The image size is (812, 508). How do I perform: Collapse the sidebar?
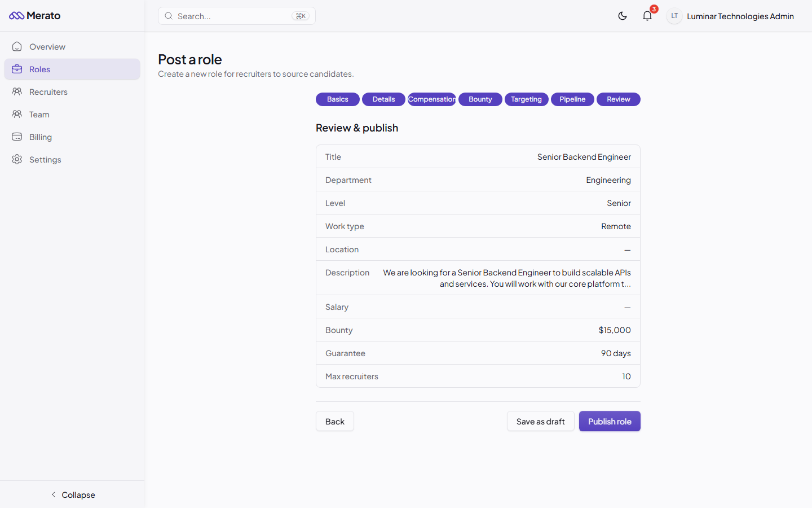72,495
